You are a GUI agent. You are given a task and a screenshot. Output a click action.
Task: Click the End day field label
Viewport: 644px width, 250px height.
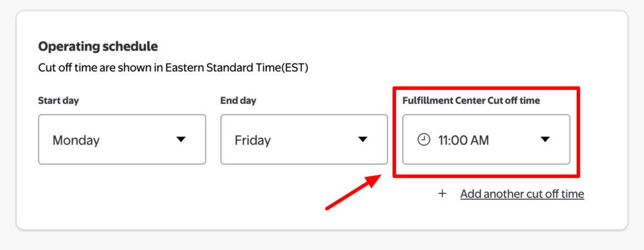click(x=238, y=101)
